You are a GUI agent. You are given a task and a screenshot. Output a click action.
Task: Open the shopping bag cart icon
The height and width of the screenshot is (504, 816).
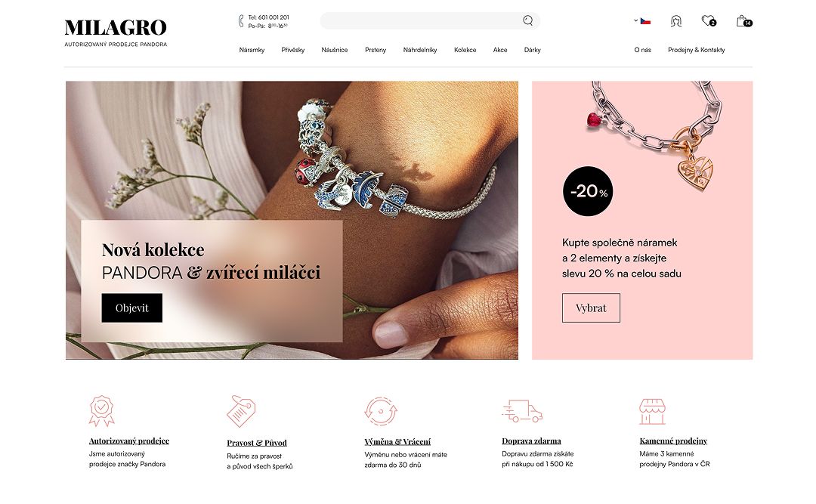point(743,21)
